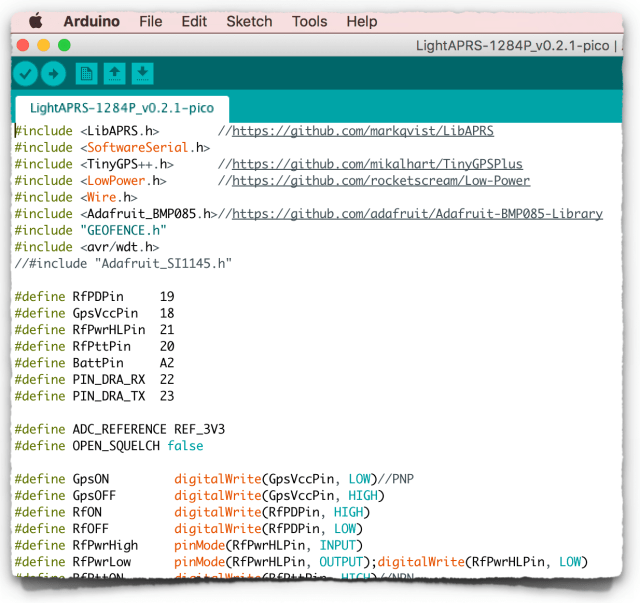Image resolution: width=640 pixels, height=603 pixels.
Task: Open the rocketscream Low-Power GitHub link
Action: coord(380,181)
